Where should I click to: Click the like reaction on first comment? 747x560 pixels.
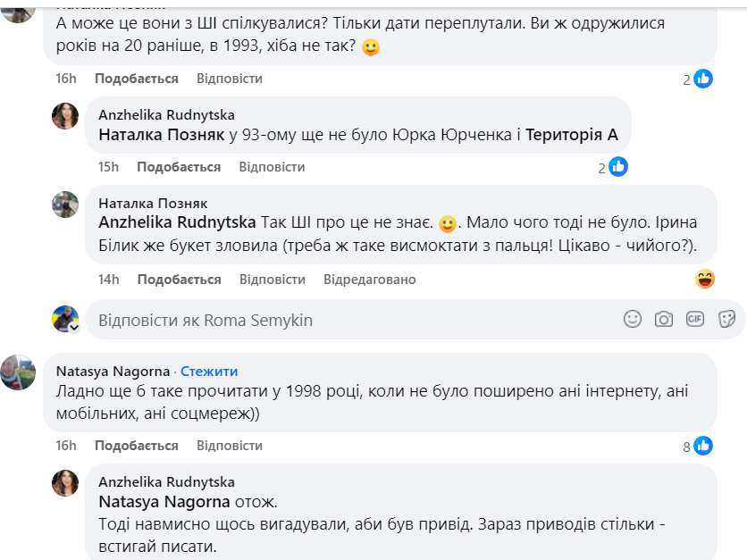pos(703,79)
